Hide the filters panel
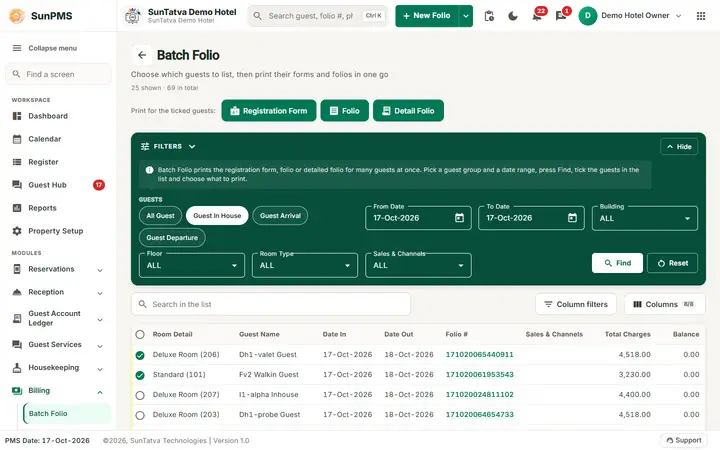 [x=679, y=146]
